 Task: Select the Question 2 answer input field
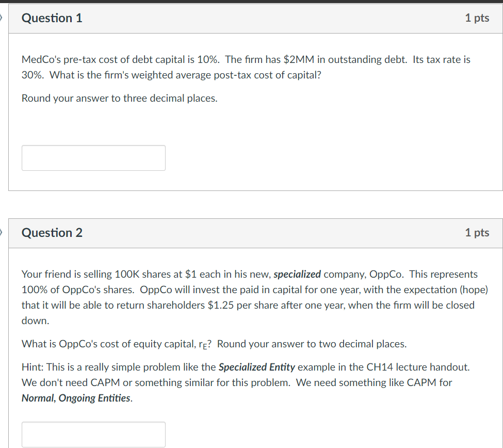[93, 434]
